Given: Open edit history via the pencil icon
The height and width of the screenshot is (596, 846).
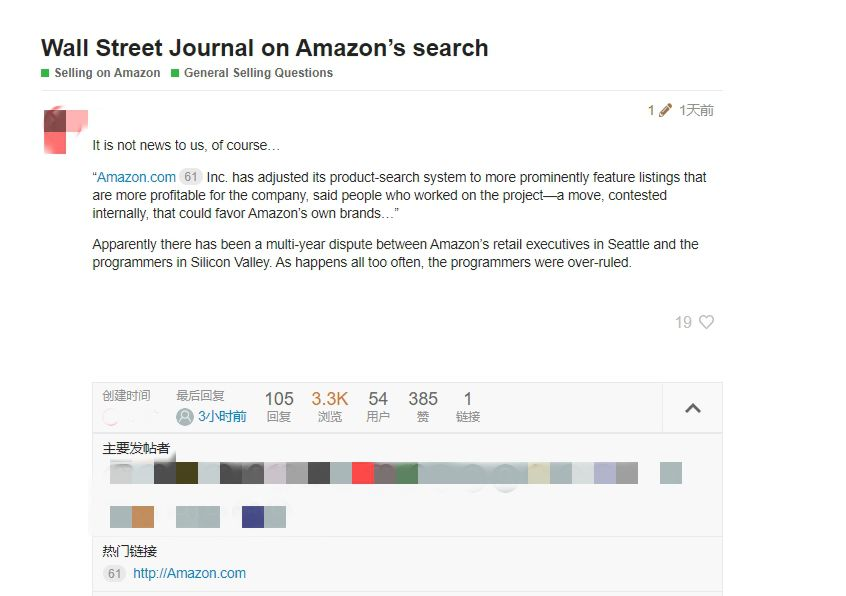Looking at the screenshot, I should pyautogui.click(x=665, y=110).
